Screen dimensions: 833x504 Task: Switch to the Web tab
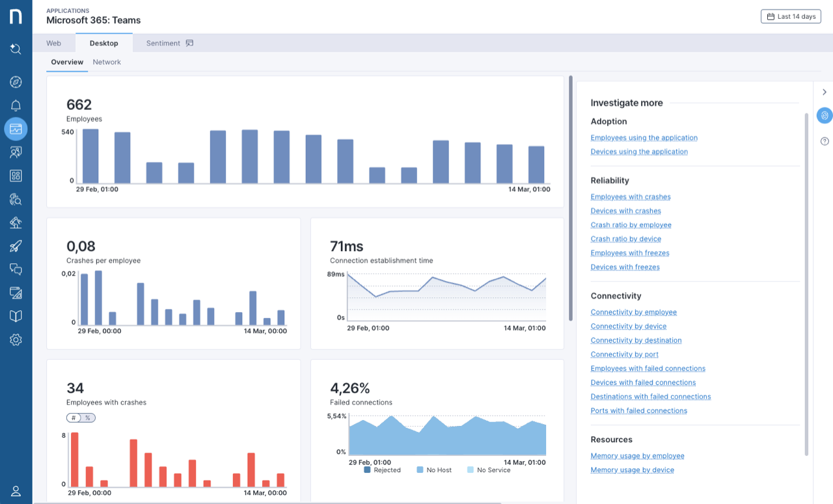pos(53,43)
